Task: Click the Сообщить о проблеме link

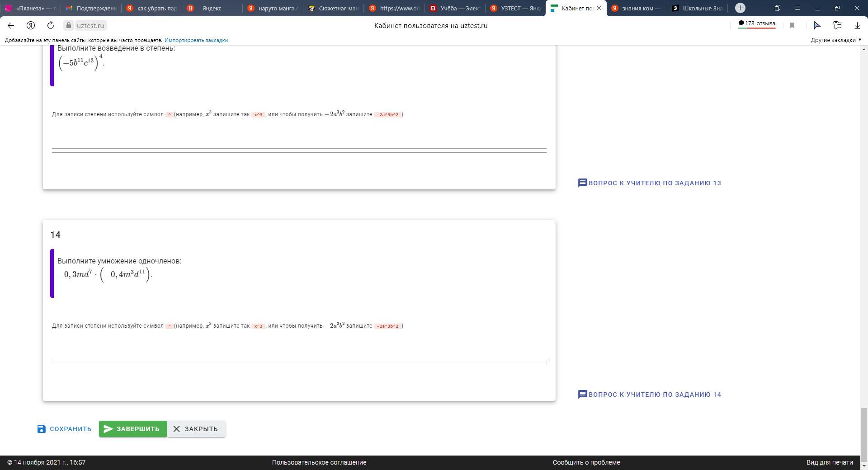Action: [586, 462]
